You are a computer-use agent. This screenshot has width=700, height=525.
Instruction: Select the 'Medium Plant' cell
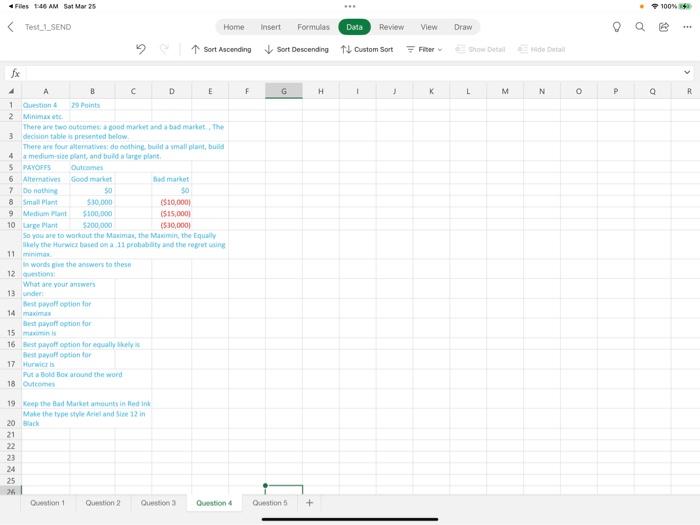click(x=46, y=214)
